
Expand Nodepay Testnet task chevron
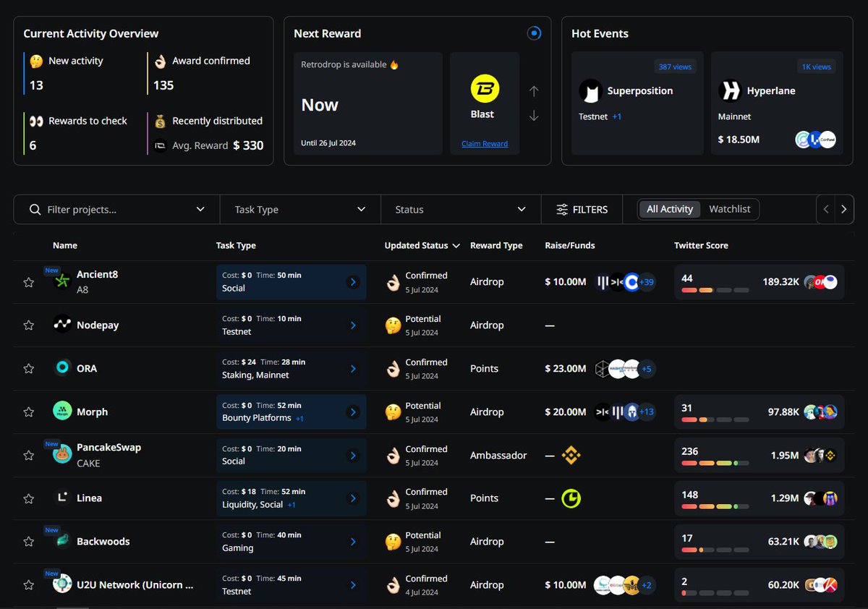point(353,325)
